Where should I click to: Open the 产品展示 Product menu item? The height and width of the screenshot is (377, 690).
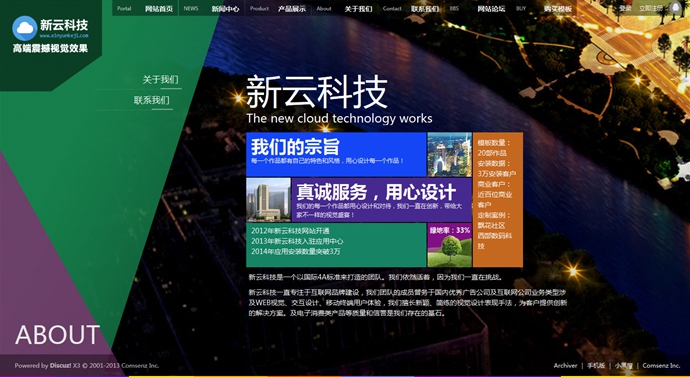coord(278,8)
